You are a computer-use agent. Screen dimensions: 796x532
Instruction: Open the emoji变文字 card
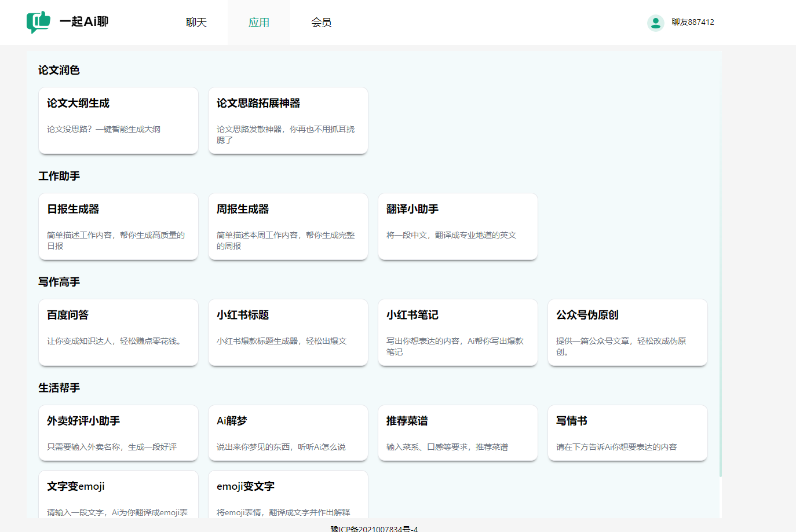288,494
